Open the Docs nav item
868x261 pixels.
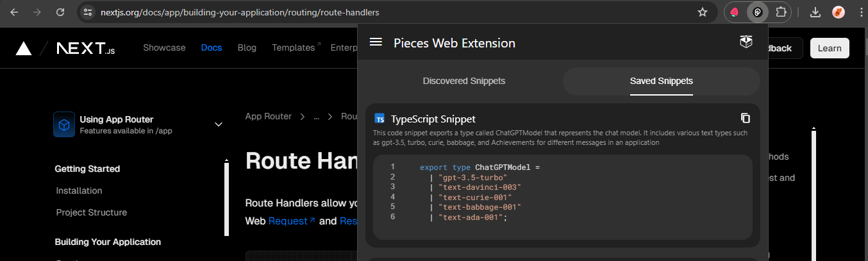(212, 48)
